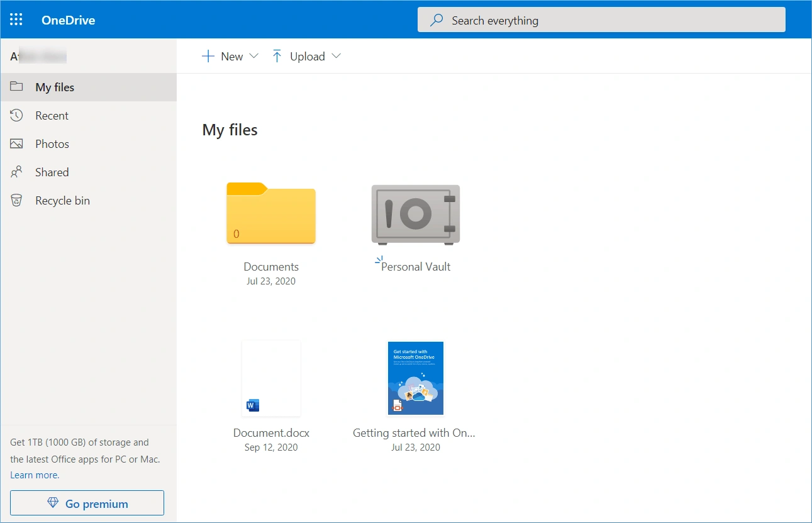Open the Learn more link
This screenshot has height=523, width=812.
click(33, 475)
